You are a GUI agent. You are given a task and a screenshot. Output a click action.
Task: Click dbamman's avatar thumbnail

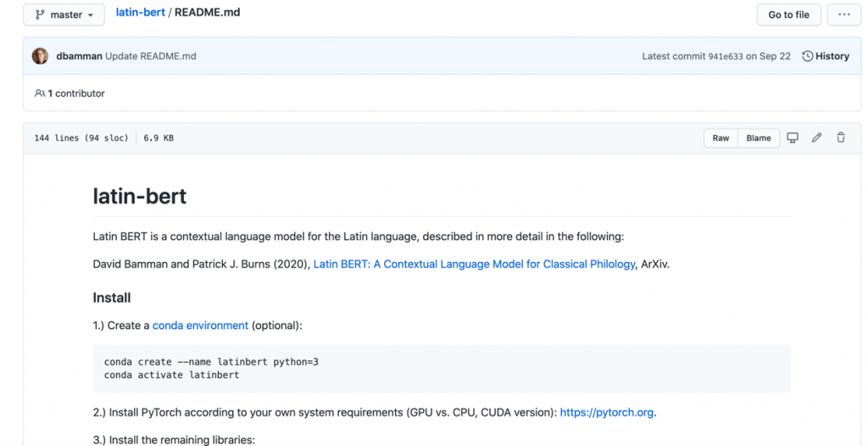coord(40,56)
